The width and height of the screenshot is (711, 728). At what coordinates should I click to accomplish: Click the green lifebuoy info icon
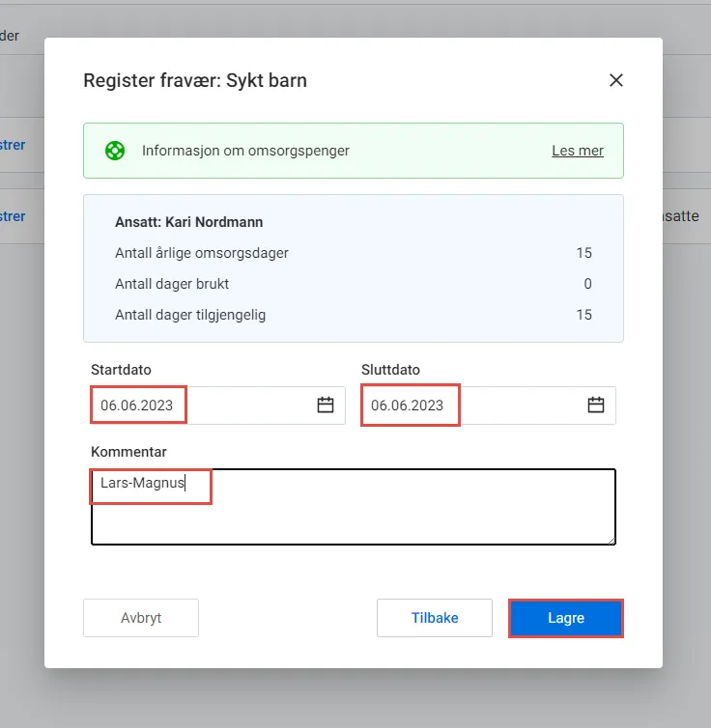tap(115, 151)
